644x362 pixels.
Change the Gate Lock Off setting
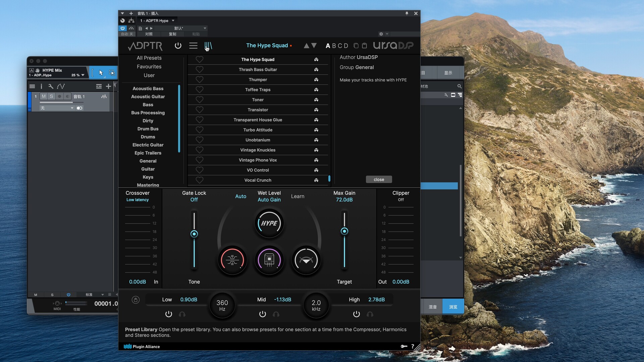click(194, 200)
